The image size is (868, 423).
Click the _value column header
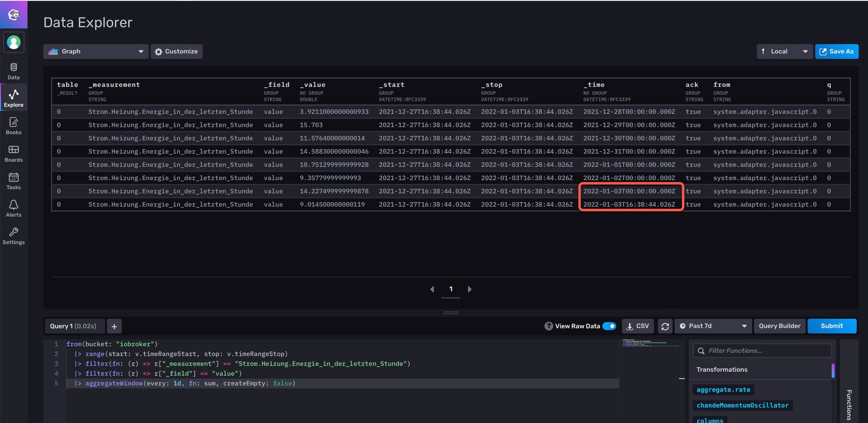pos(312,85)
